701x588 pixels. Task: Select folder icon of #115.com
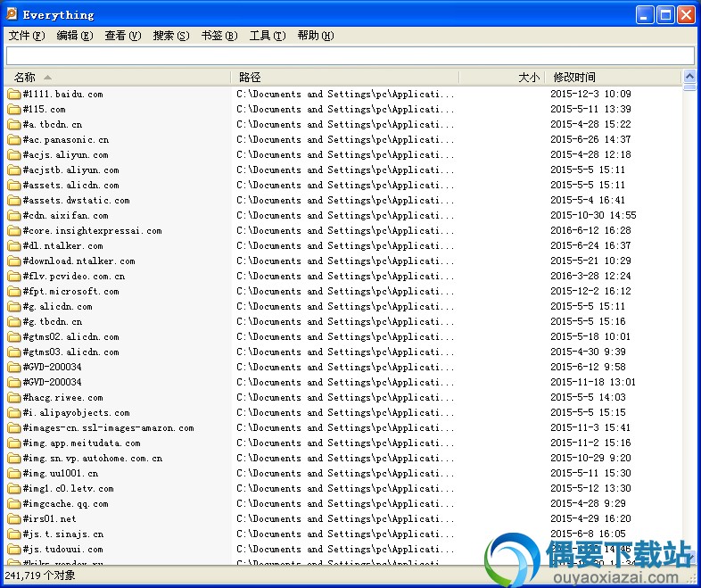(14, 109)
